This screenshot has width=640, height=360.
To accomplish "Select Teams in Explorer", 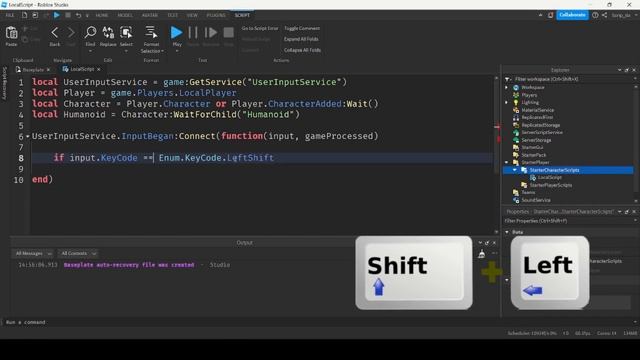I will coord(528,193).
